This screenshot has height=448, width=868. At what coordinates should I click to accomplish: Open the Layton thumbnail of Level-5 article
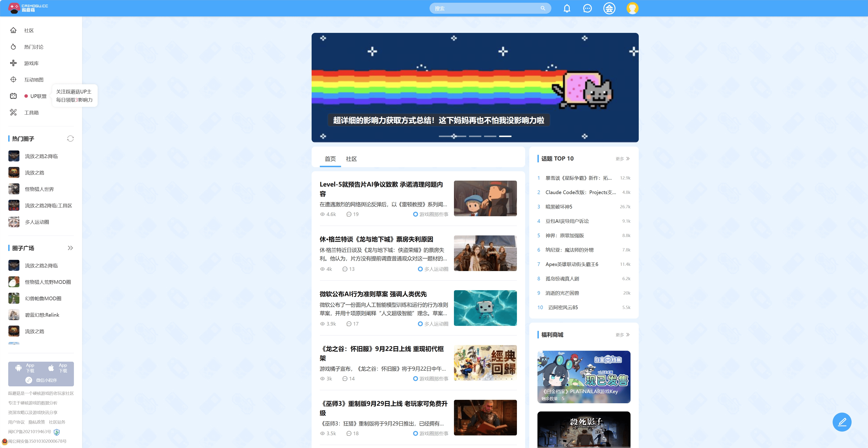tap(485, 198)
